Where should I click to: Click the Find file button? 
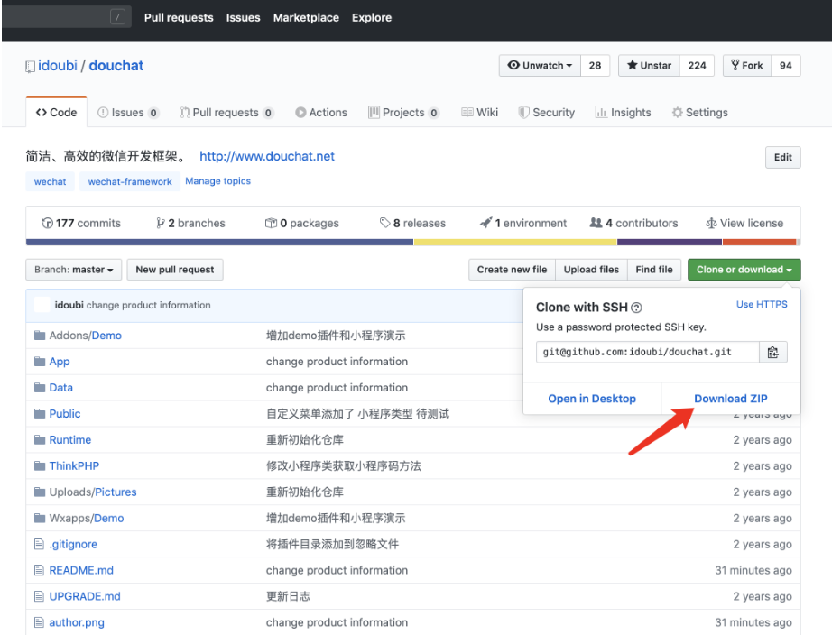(654, 270)
